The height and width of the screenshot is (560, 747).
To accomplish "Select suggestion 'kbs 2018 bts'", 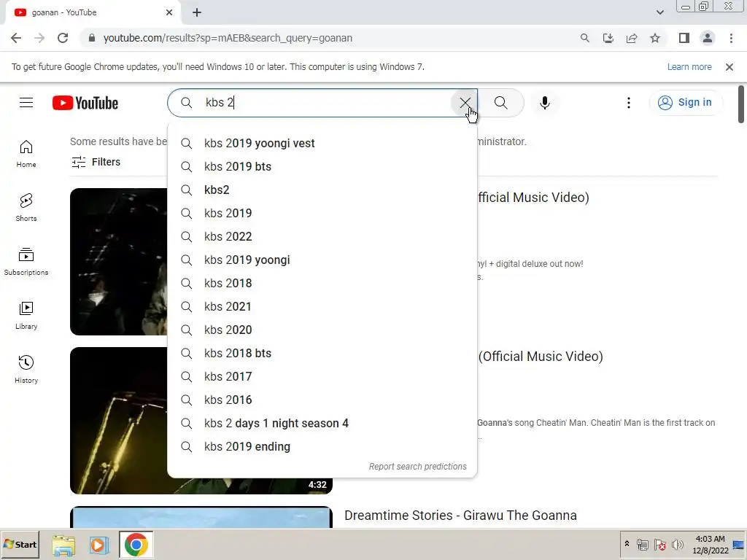I will [322, 354].
